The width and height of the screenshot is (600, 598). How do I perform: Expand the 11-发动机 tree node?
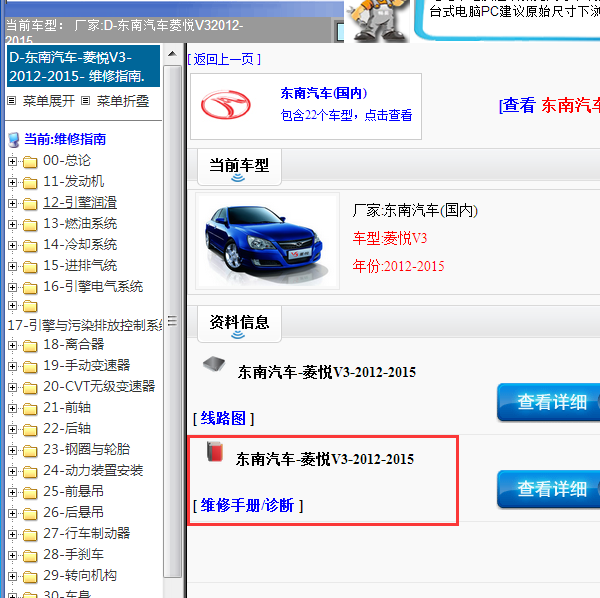pos(12,182)
